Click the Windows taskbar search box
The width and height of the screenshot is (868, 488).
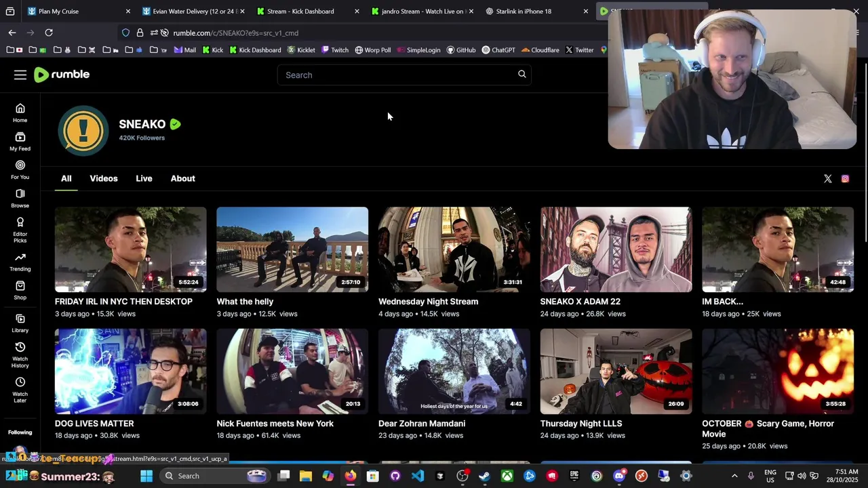(215, 476)
